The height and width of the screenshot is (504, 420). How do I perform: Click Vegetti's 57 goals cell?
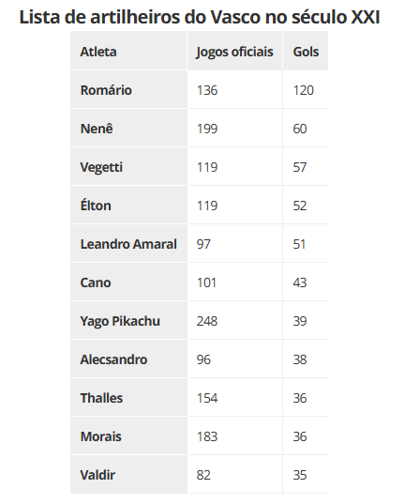[x=306, y=167]
